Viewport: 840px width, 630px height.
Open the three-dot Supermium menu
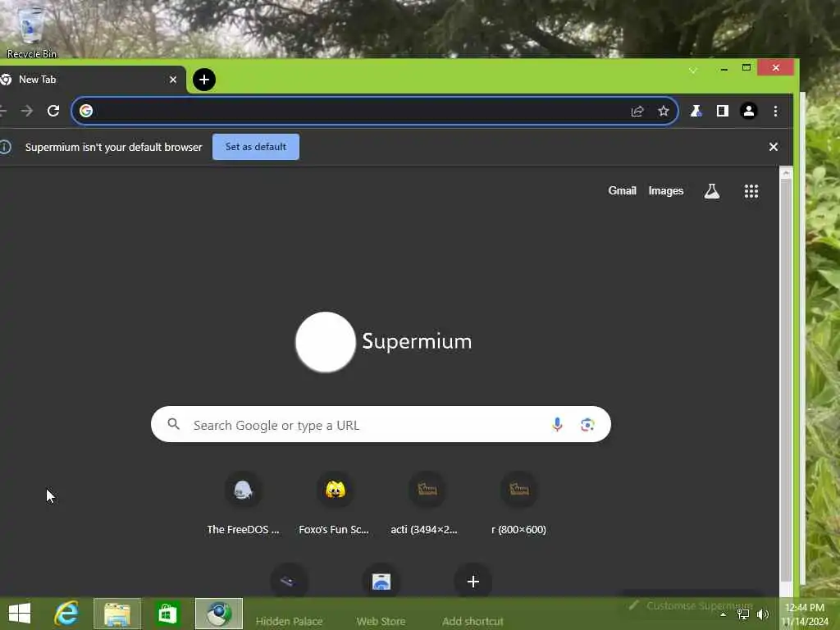(775, 111)
